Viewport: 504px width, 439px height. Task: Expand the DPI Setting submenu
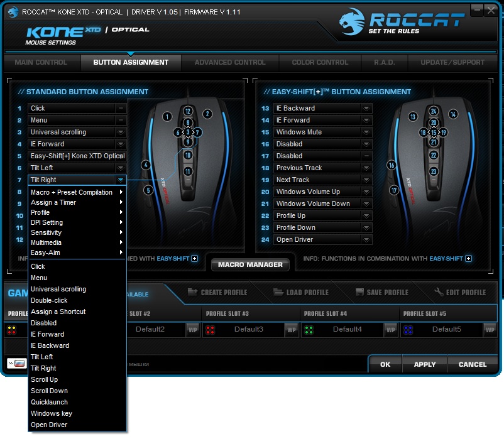[x=77, y=222]
